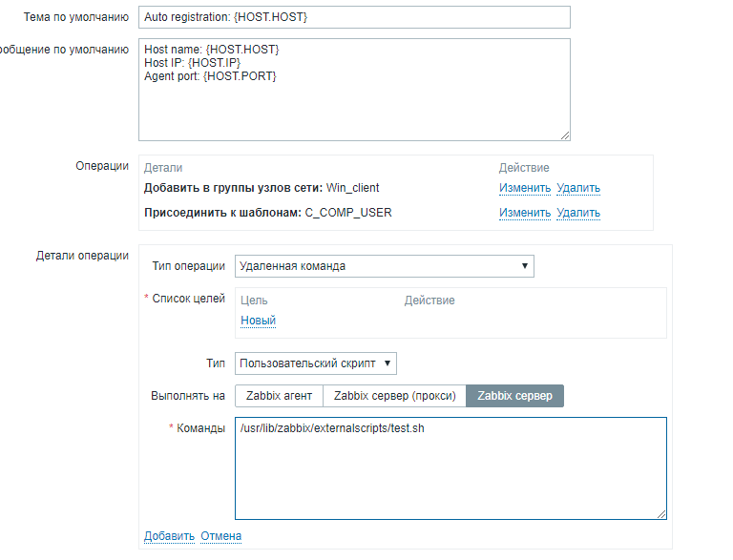Click inside the default message text area

click(353, 91)
